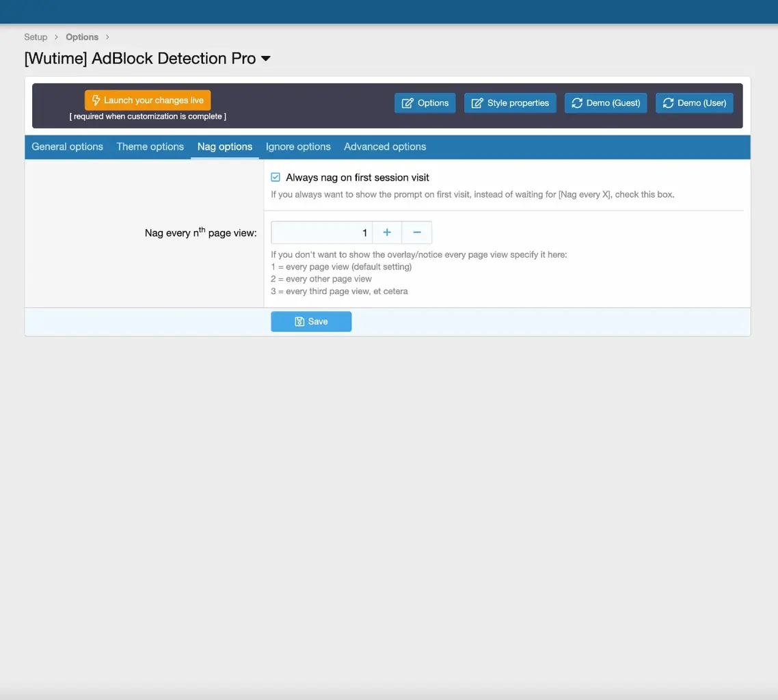The height and width of the screenshot is (700, 778).
Task: Select the Nag options tab
Action: point(224,146)
